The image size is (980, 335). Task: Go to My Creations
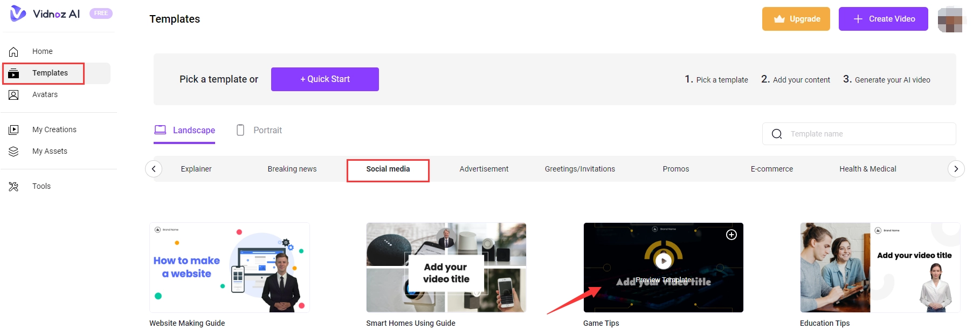[54, 129]
